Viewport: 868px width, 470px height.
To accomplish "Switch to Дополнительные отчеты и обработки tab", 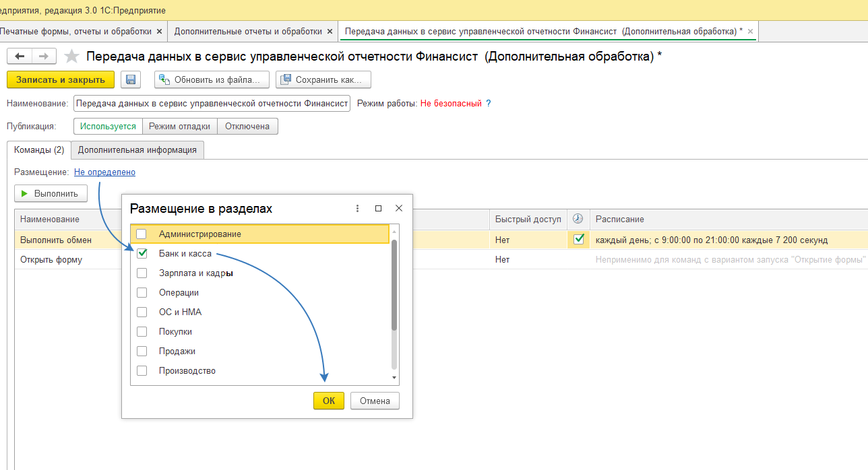I will point(248,31).
